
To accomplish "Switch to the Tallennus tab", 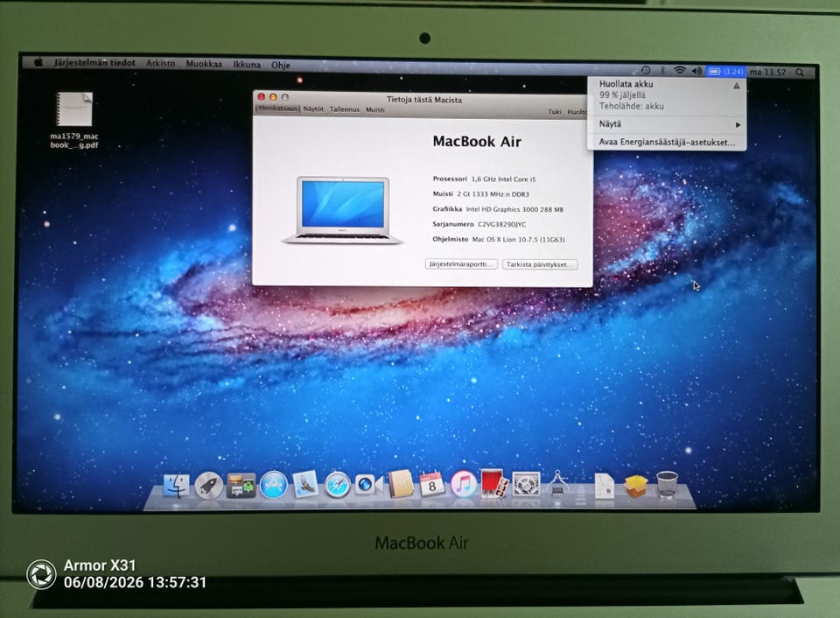I will pyautogui.click(x=345, y=109).
